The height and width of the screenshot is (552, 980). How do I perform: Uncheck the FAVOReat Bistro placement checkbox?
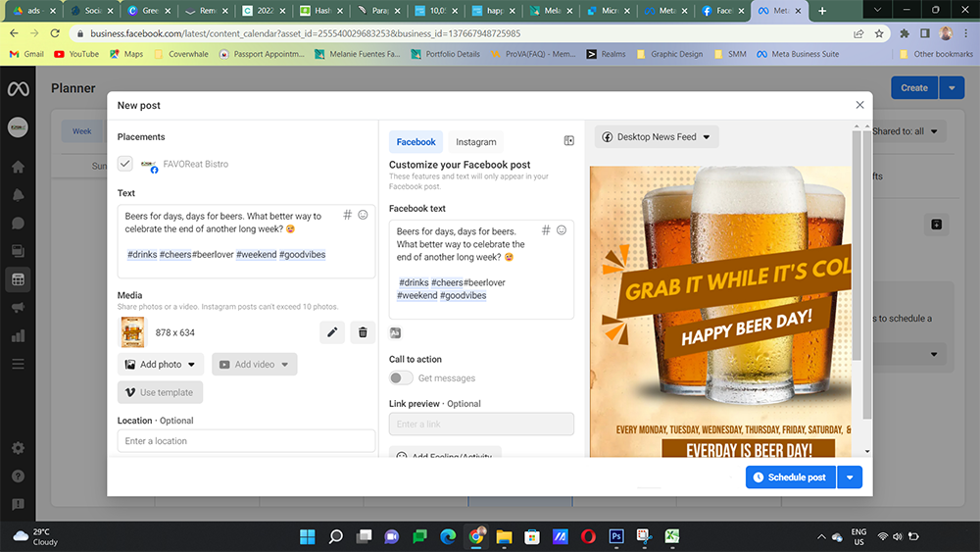coord(125,164)
